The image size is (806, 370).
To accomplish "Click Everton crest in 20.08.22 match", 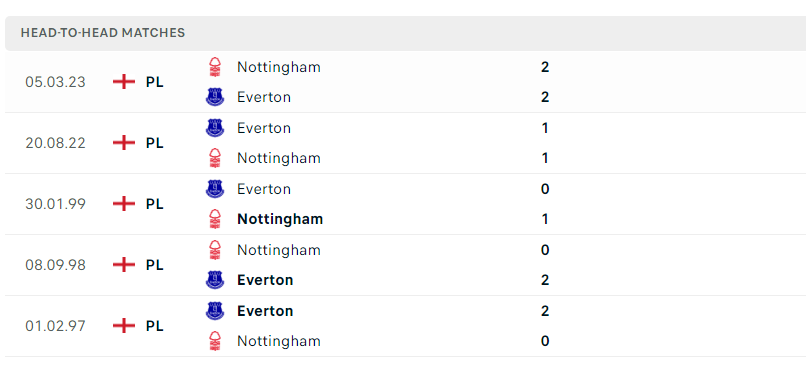I will tap(215, 127).
